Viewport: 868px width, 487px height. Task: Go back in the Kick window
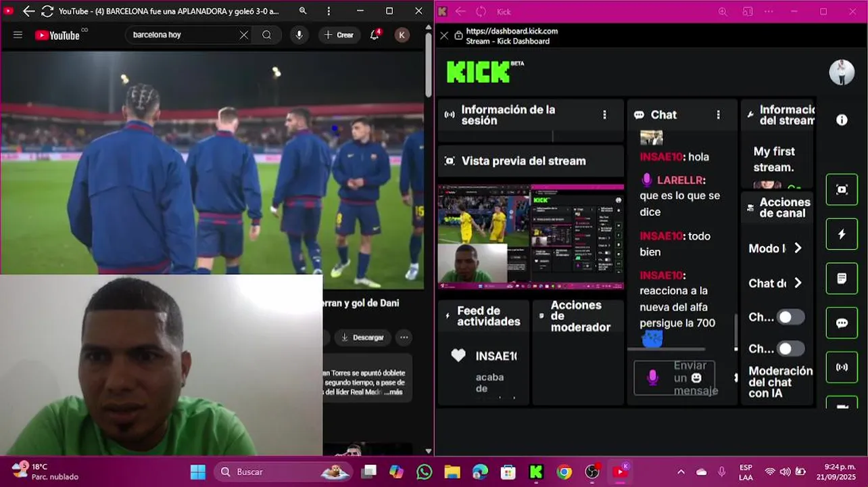click(460, 11)
